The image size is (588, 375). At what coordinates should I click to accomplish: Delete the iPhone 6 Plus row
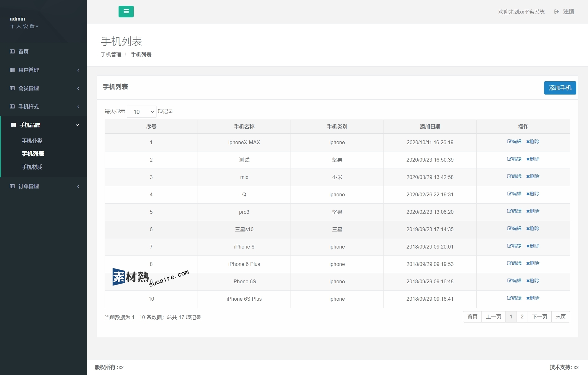point(533,263)
